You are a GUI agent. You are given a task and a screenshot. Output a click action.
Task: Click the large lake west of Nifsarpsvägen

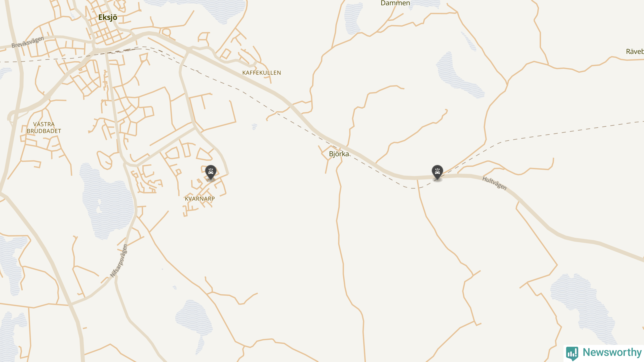[x=107, y=201]
